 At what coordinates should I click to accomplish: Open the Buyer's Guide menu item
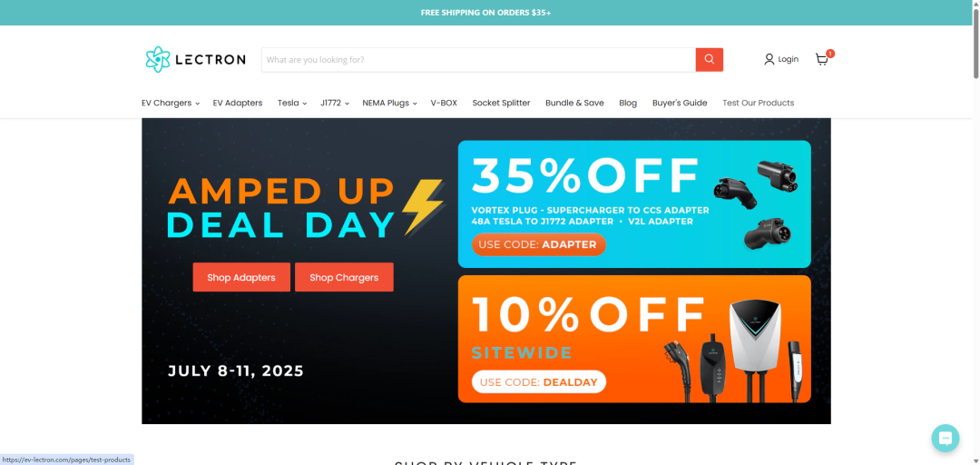[680, 103]
